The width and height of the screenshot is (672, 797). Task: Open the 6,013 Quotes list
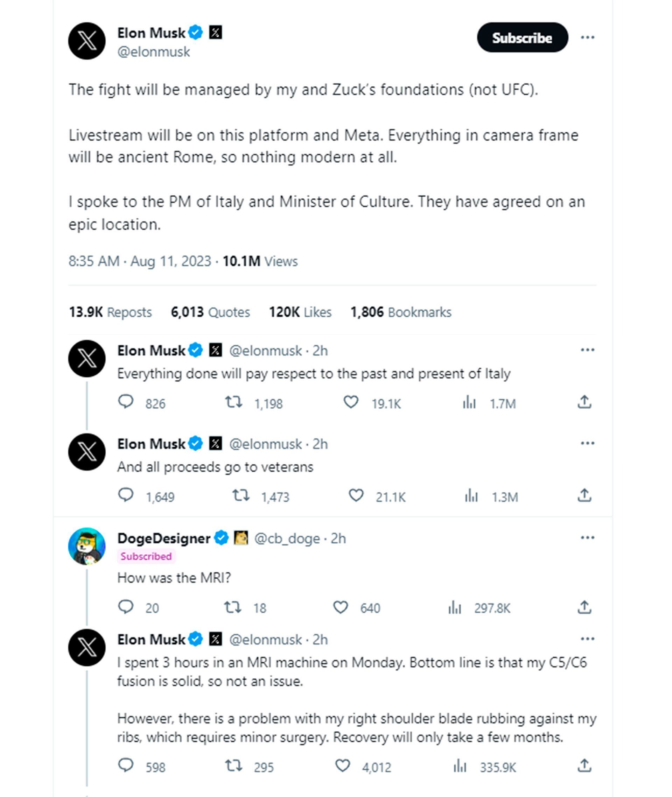(x=210, y=312)
